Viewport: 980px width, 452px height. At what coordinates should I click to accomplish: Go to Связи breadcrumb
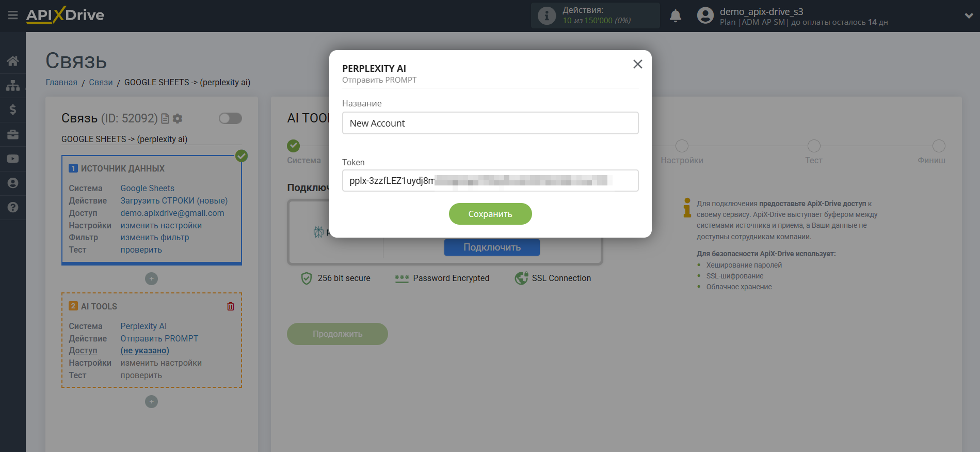(101, 83)
